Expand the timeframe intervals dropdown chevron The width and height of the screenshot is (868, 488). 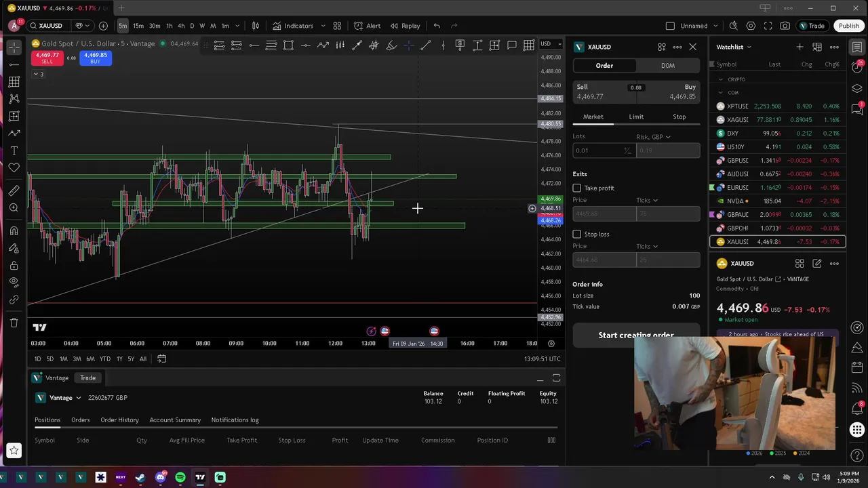(x=237, y=26)
